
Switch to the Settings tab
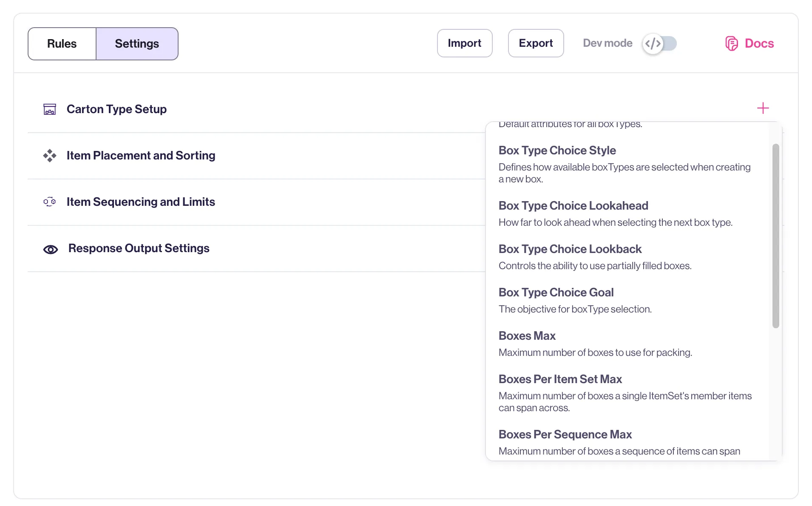click(137, 44)
